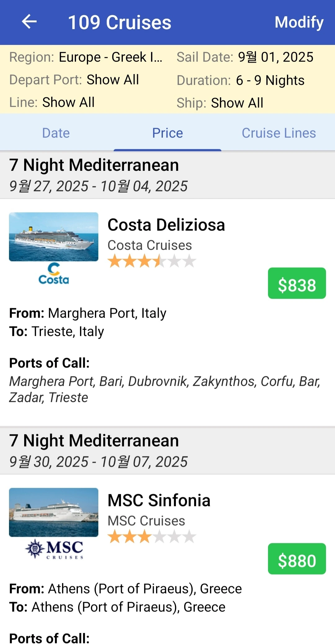
Task: Change the Region filter value
Action: [110, 57]
